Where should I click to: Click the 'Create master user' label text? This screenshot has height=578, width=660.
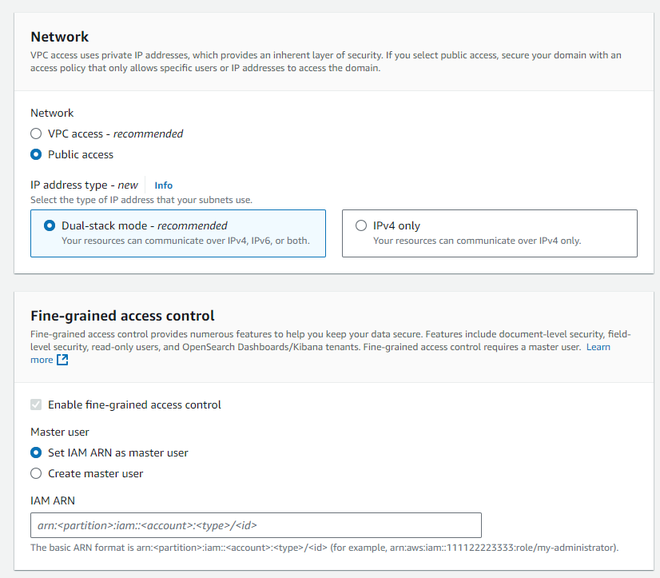95,474
